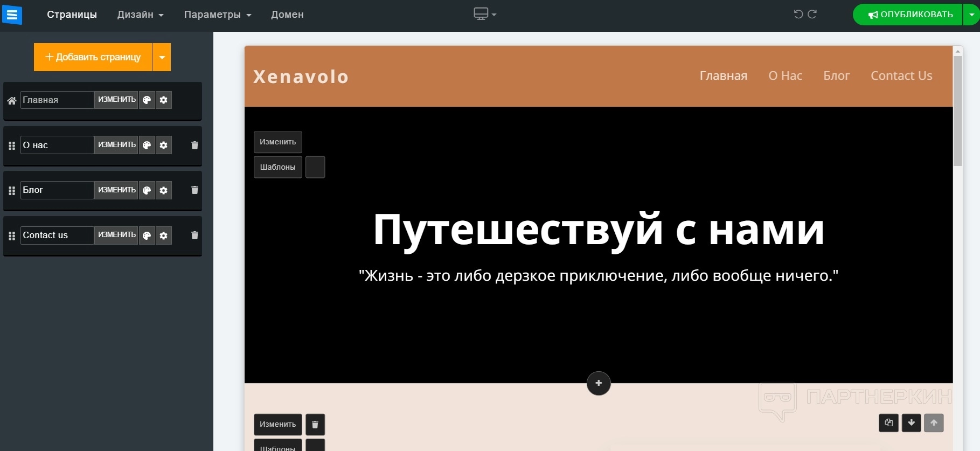
Task: Duplicate the section with copy icon
Action: 888,423
